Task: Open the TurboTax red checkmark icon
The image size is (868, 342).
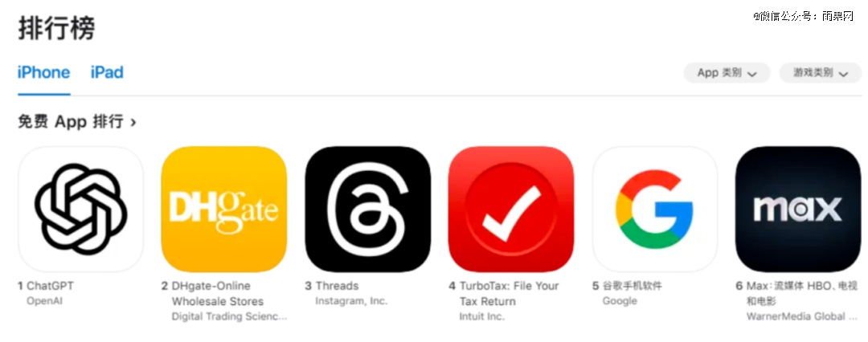Action: pyautogui.click(x=511, y=210)
